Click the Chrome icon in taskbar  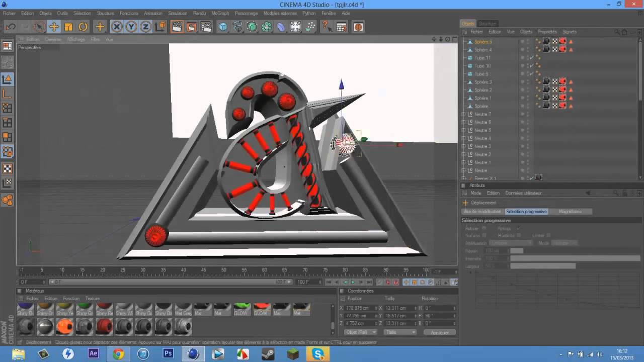118,354
